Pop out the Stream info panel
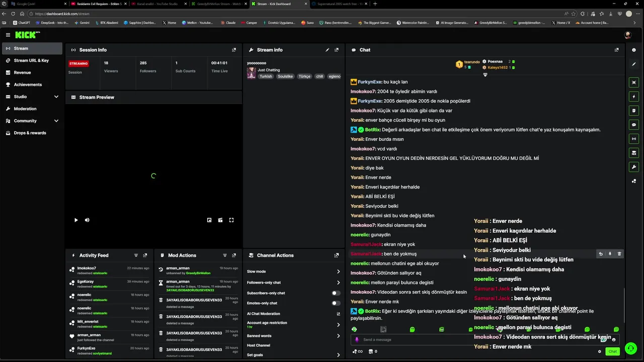Viewport: 644px width, 362px height. [337, 50]
